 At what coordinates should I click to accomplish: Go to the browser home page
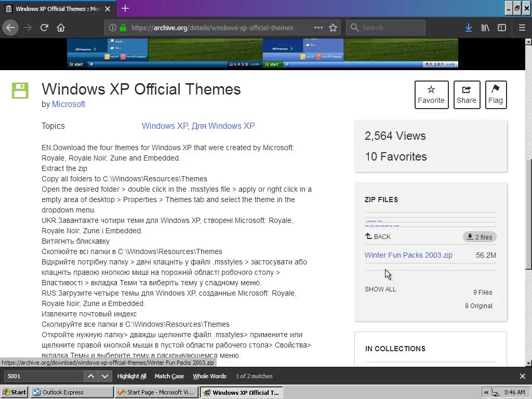61,28
